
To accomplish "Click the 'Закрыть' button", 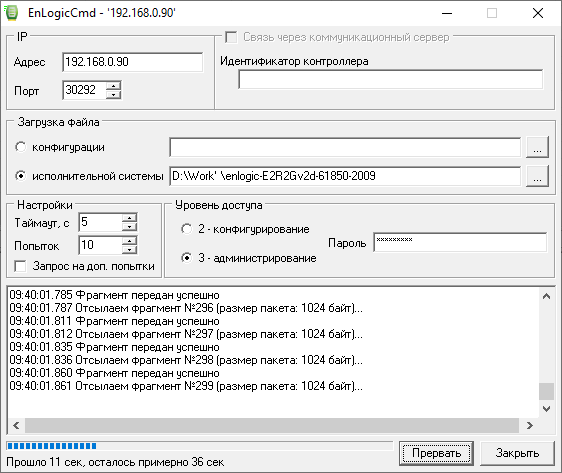I will click(517, 453).
